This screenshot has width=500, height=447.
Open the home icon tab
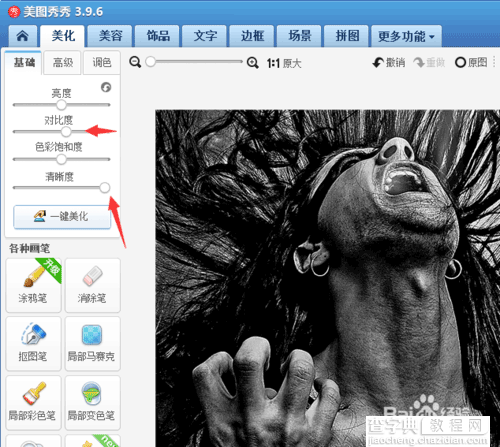[x=23, y=36]
